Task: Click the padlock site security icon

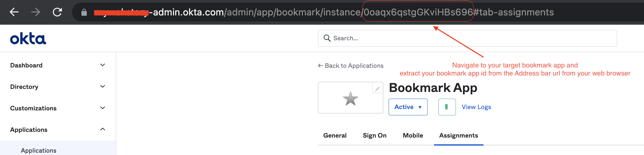Action: 84,13
